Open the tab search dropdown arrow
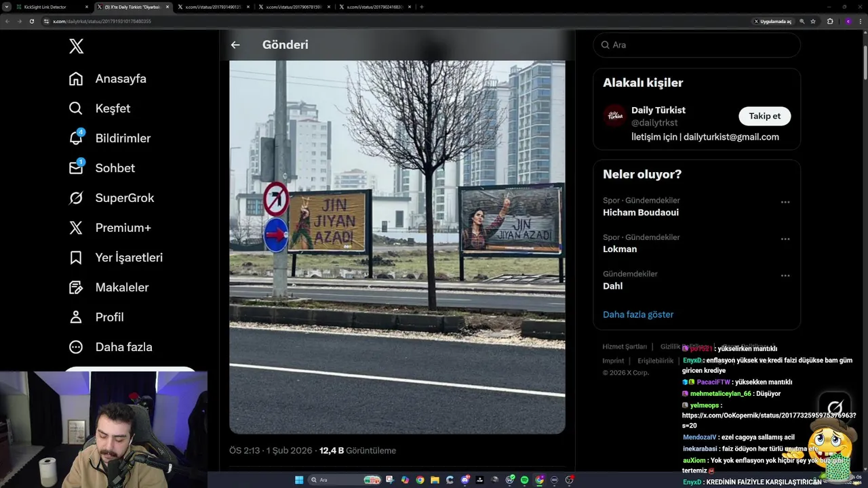868x488 pixels. [6, 7]
